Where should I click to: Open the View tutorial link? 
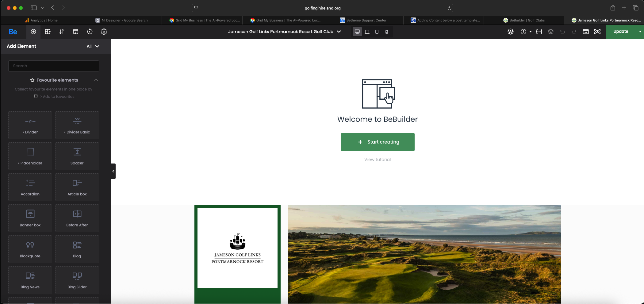coord(378,160)
